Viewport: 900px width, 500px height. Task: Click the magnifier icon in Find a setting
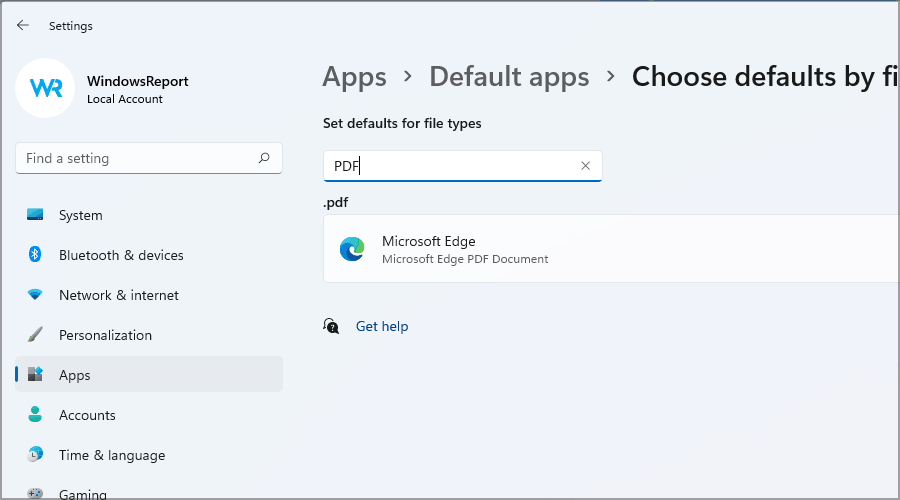[x=264, y=158]
